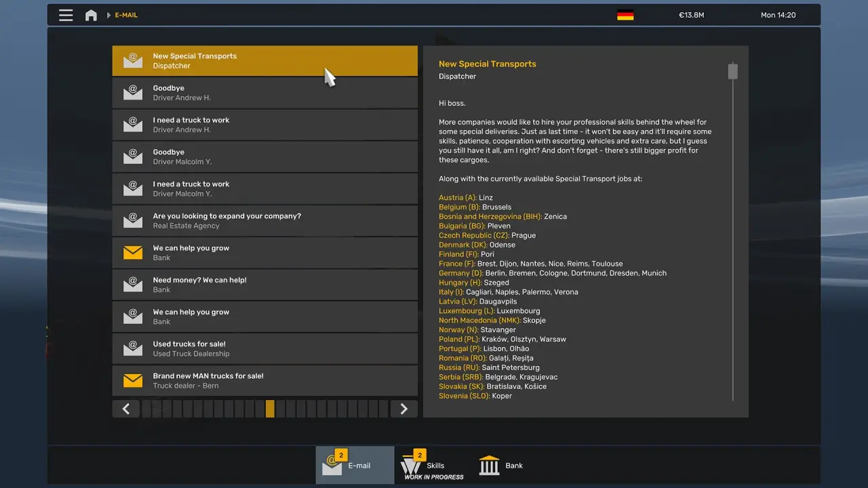
Task: Open 'I need a truck' from Malcolm Y.
Action: coord(265,188)
